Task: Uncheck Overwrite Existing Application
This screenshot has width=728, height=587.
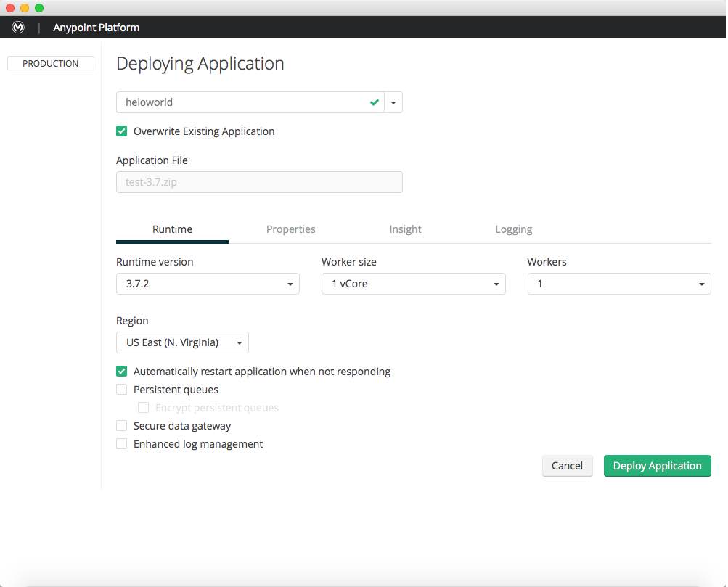Action: 122,131
